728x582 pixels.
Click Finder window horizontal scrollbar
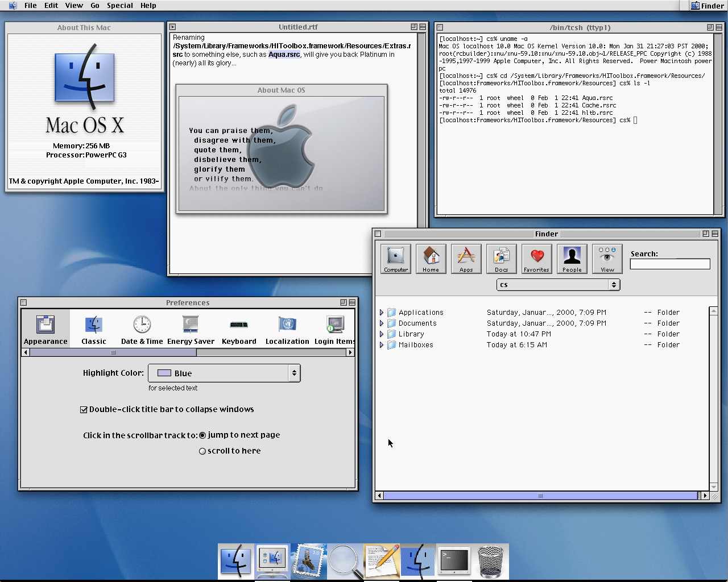click(540, 496)
